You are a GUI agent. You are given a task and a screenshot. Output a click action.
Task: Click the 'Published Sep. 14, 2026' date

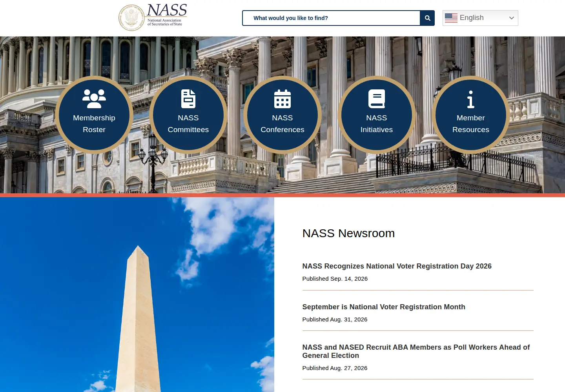click(x=335, y=279)
